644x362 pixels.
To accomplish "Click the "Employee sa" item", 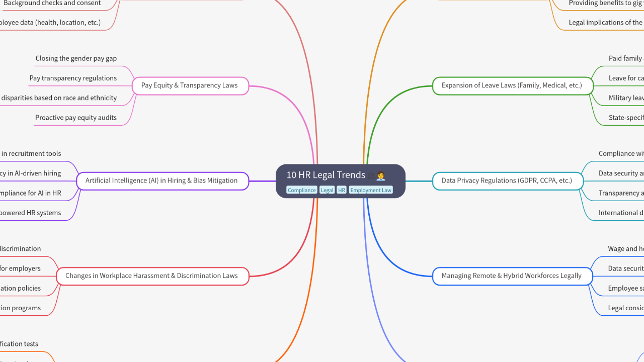I will (x=626, y=288).
